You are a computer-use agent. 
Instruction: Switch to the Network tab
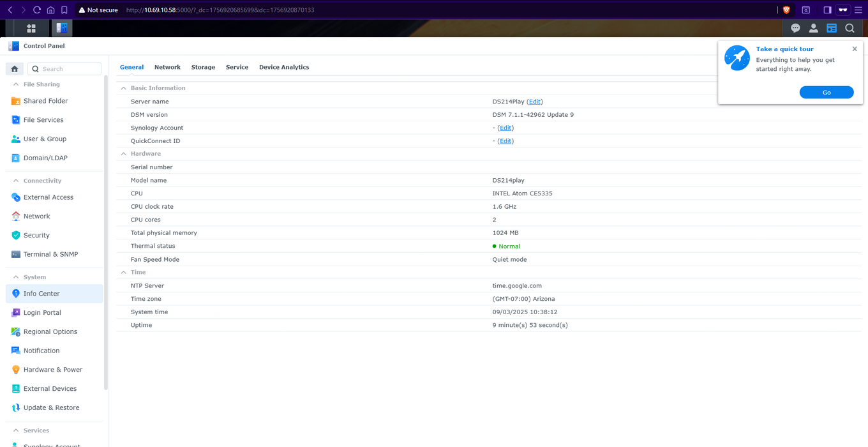click(x=167, y=67)
